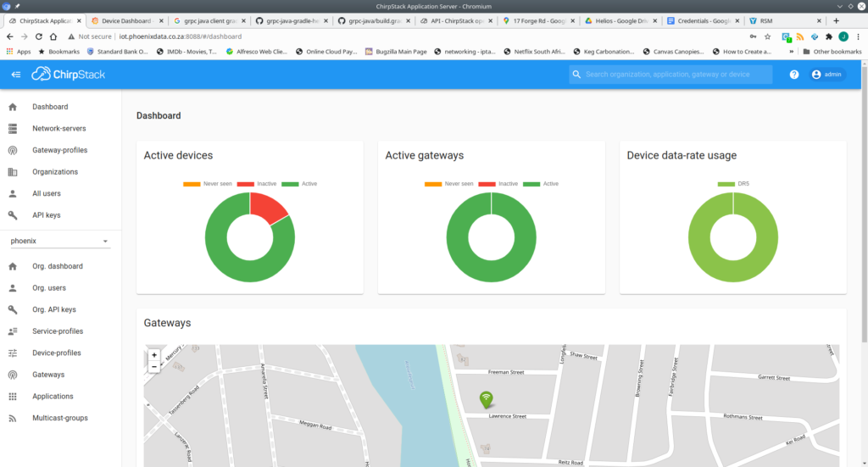This screenshot has width=868, height=467.
Task: Click the green gateway marker on the map
Action: click(486, 399)
